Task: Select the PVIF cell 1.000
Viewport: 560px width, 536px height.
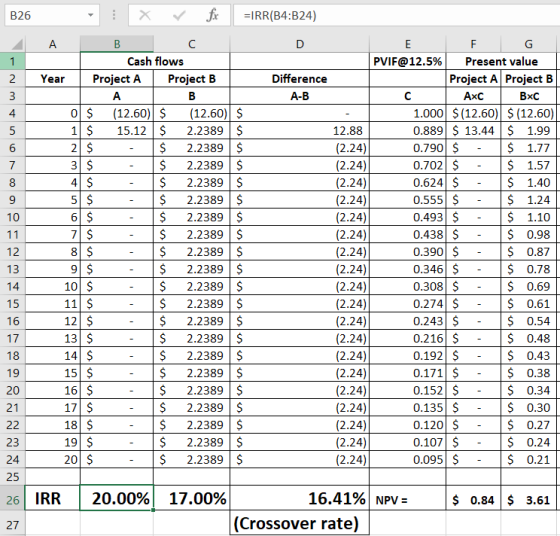Action: 408,114
